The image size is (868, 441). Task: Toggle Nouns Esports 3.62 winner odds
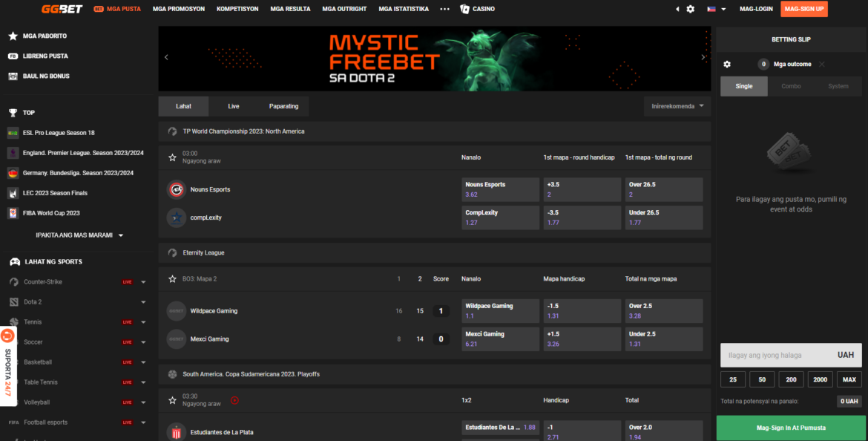pos(501,189)
